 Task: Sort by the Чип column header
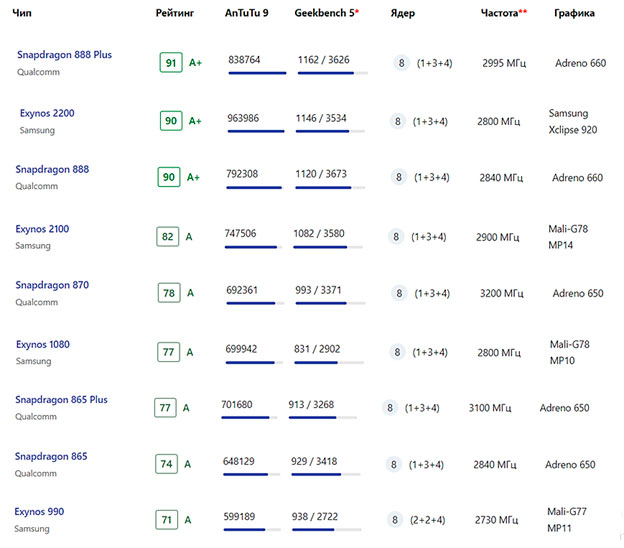point(22,13)
